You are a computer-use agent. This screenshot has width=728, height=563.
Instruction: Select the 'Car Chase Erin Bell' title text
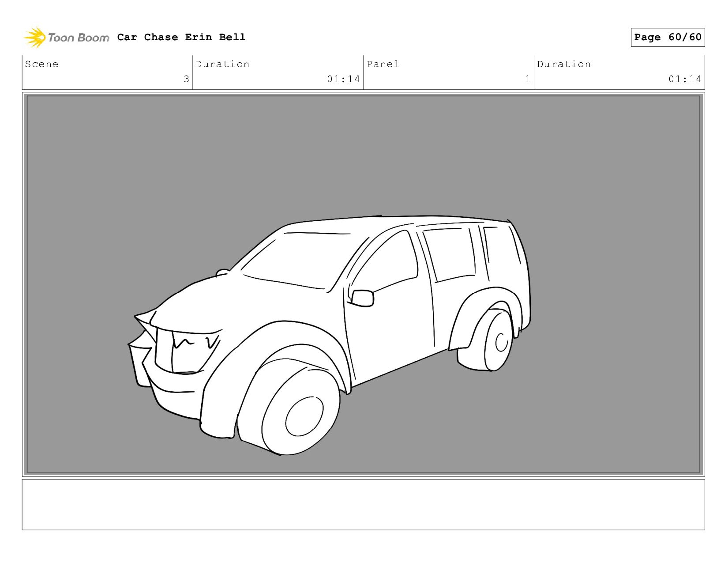(181, 37)
